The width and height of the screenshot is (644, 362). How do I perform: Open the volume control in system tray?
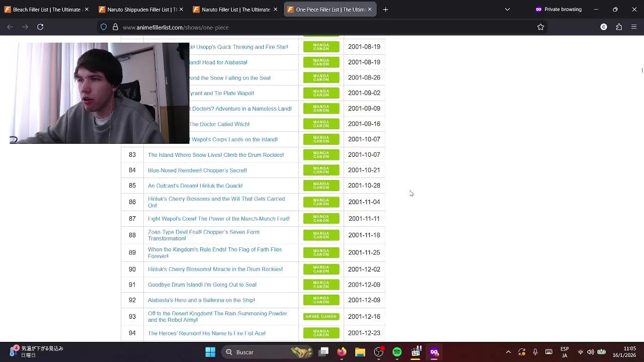[x=591, y=352]
